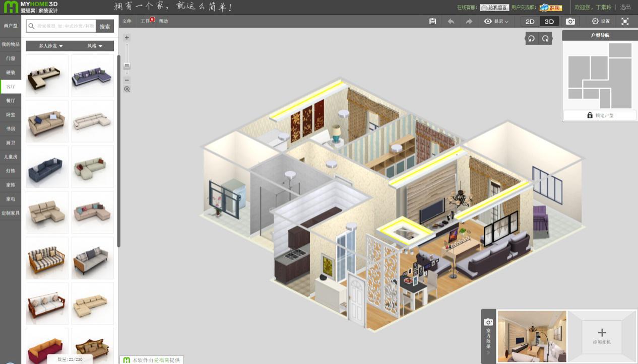Switch to 2D view

click(x=530, y=21)
